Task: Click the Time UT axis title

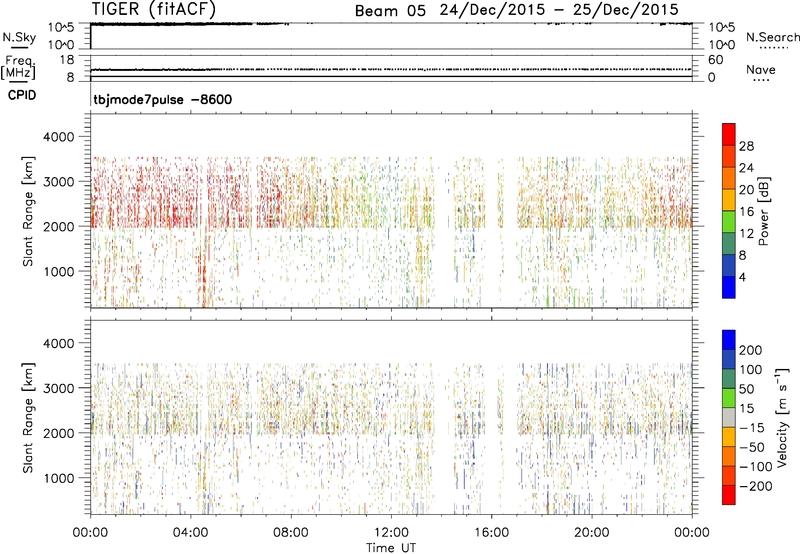Action: 391,548
